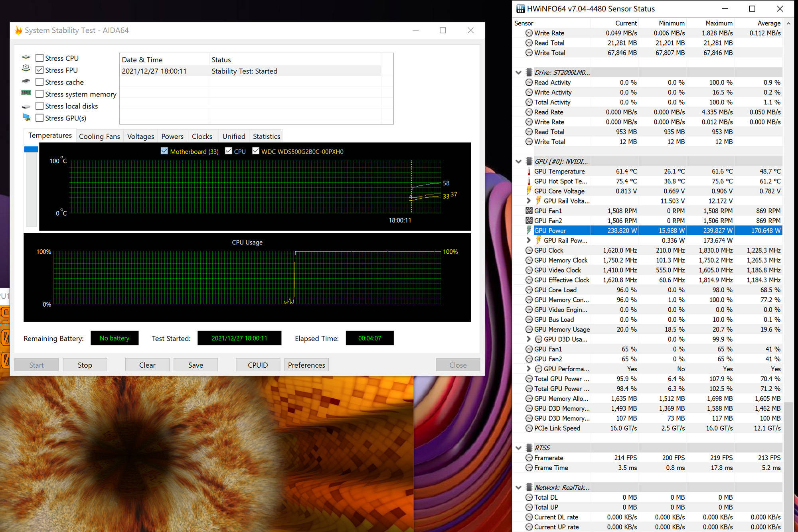Click the GPU Hot Spot thermometer icon

pos(529,181)
